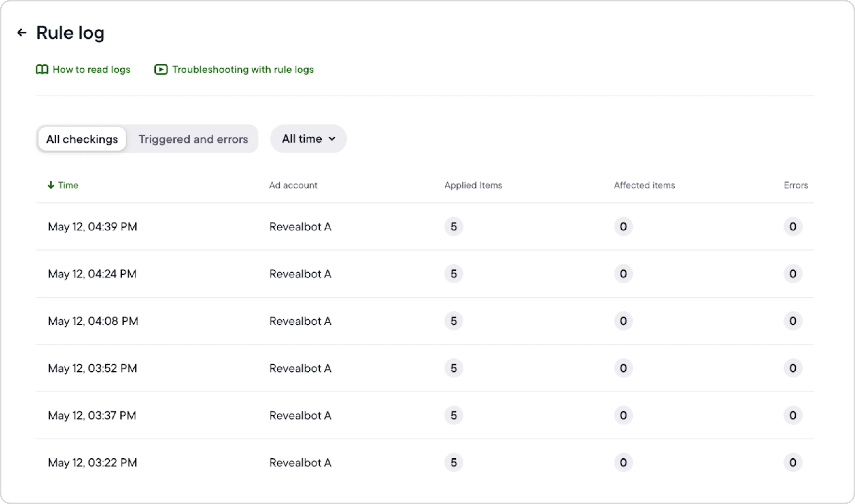Click the Errors column header
This screenshot has height=504, width=855.
click(x=796, y=185)
